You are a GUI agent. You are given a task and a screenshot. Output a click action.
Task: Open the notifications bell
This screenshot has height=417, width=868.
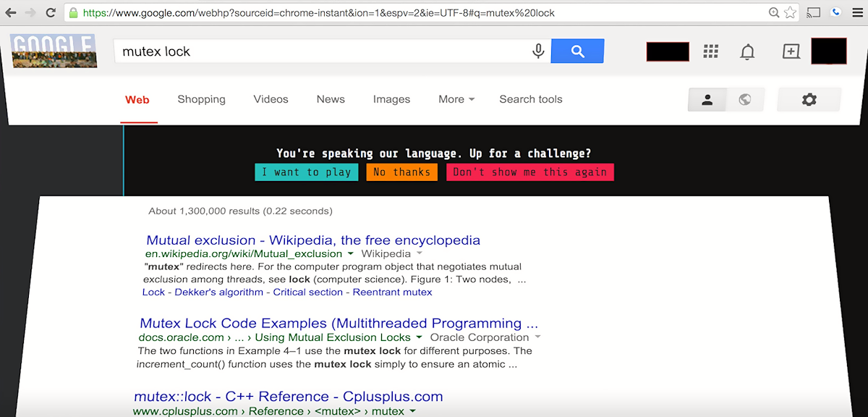747,51
